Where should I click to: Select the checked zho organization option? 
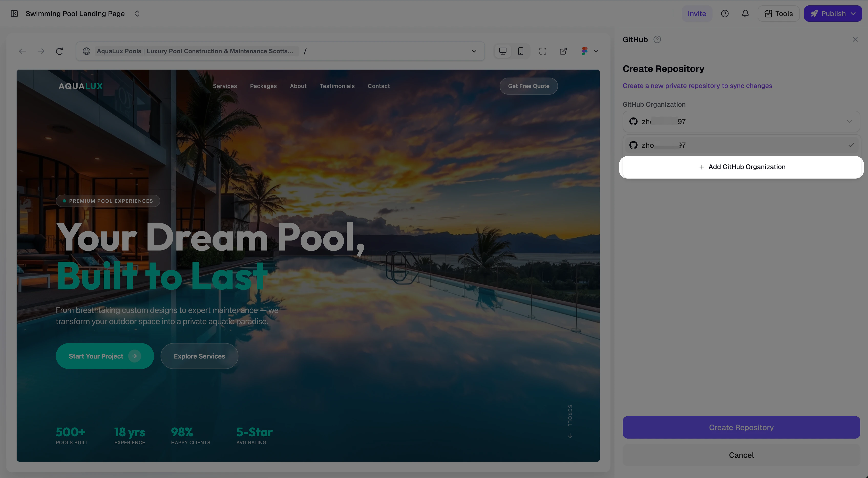click(x=741, y=145)
